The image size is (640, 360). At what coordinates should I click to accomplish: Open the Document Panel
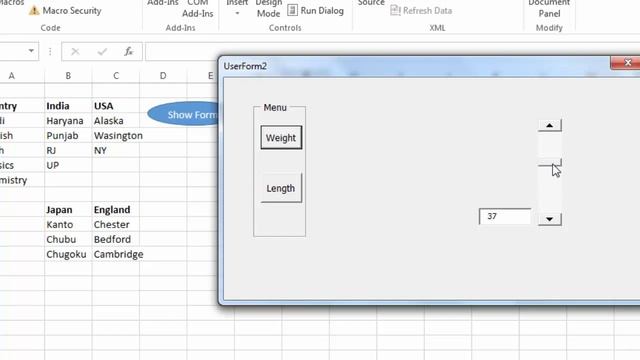[549, 8]
